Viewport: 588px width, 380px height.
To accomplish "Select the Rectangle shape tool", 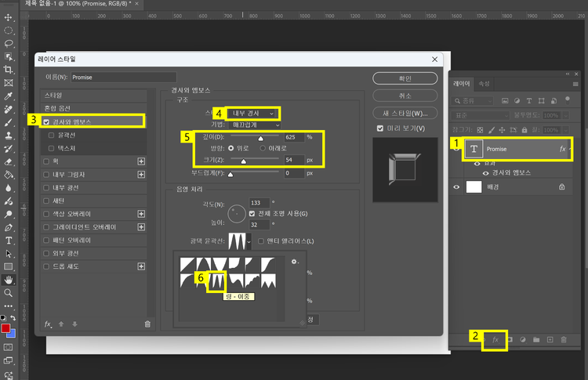I will click(x=9, y=267).
